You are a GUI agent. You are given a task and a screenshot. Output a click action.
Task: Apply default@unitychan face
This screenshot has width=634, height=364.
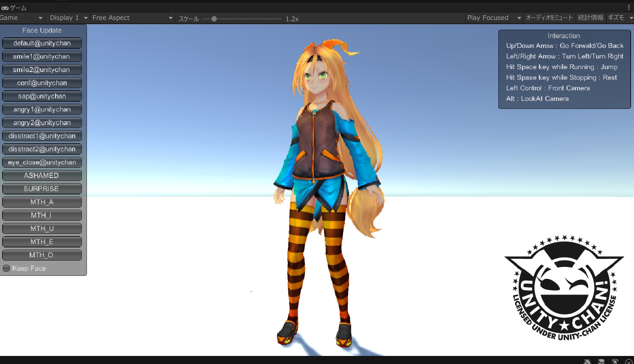[x=42, y=43]
